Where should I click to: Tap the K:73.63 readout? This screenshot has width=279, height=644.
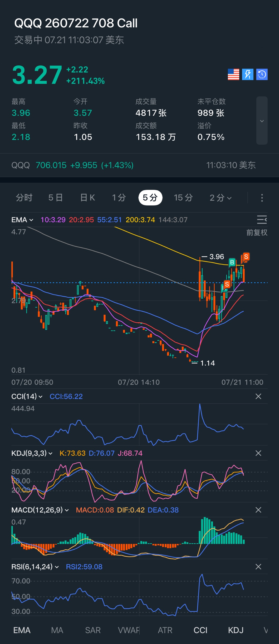(x=72, y=453)
